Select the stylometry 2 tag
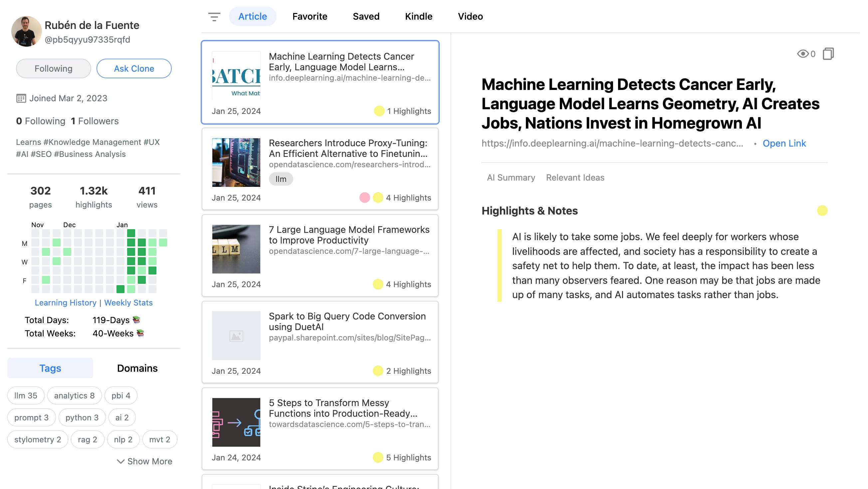 [x=38, y=439]
